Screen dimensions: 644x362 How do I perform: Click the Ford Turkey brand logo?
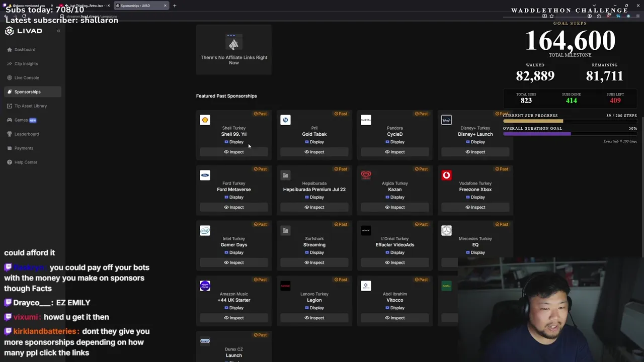(x=205, y=175)
